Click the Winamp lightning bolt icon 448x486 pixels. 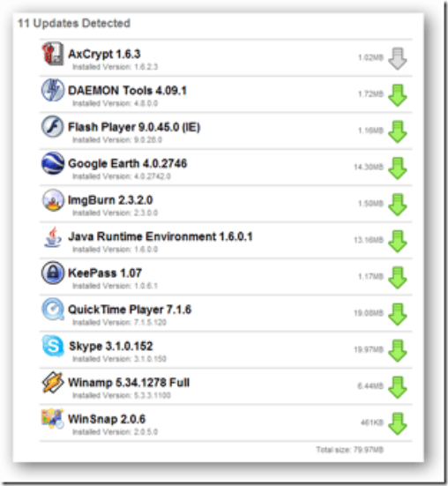pyautogui.click(x=53, y=382)
